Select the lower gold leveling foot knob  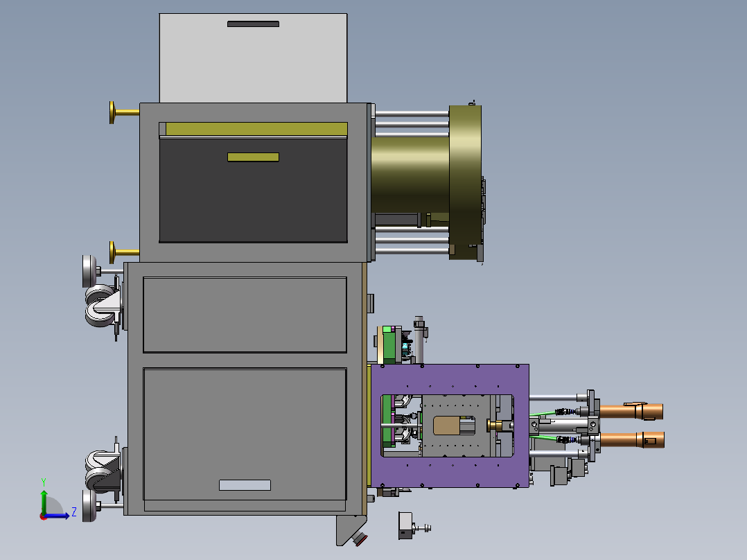click(114, 252)
